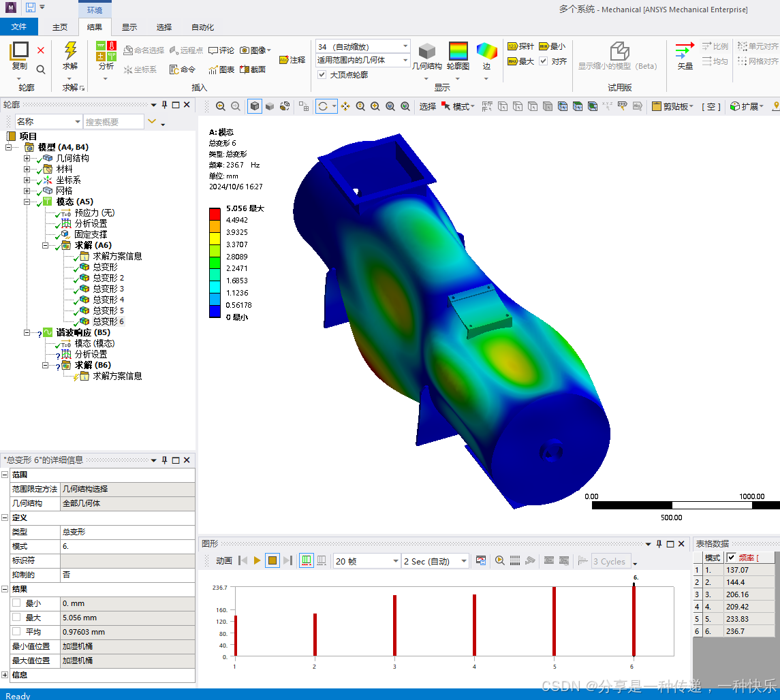The height and width of the screenshot is (700, 780).
Task: Toggle the 最大 result checkbox in details
Action: (x=16, y=618)
